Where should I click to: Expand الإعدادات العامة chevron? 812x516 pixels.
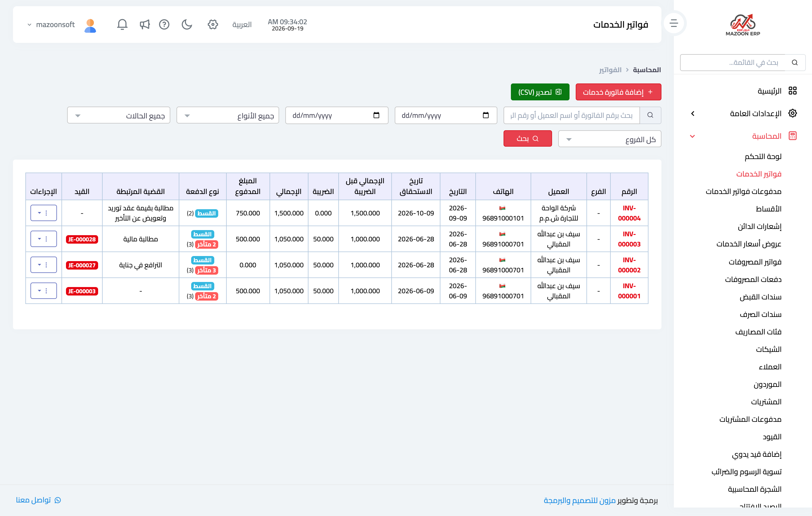(x=693, y=114)
